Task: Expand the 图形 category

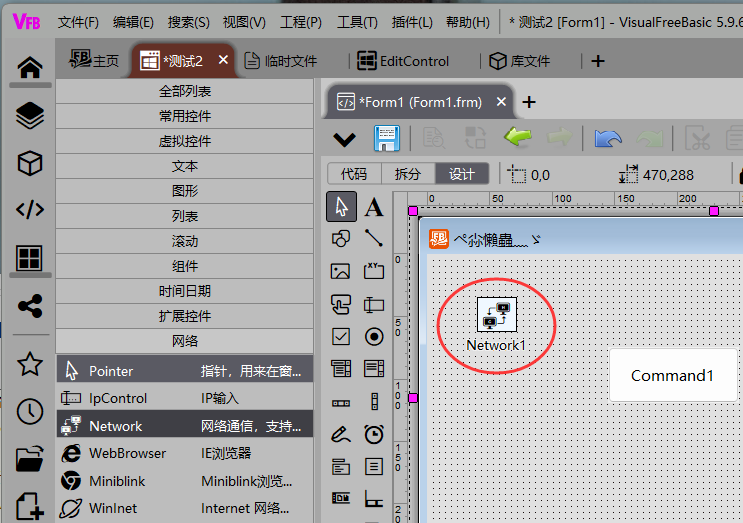Action: [x=185, y=191]
